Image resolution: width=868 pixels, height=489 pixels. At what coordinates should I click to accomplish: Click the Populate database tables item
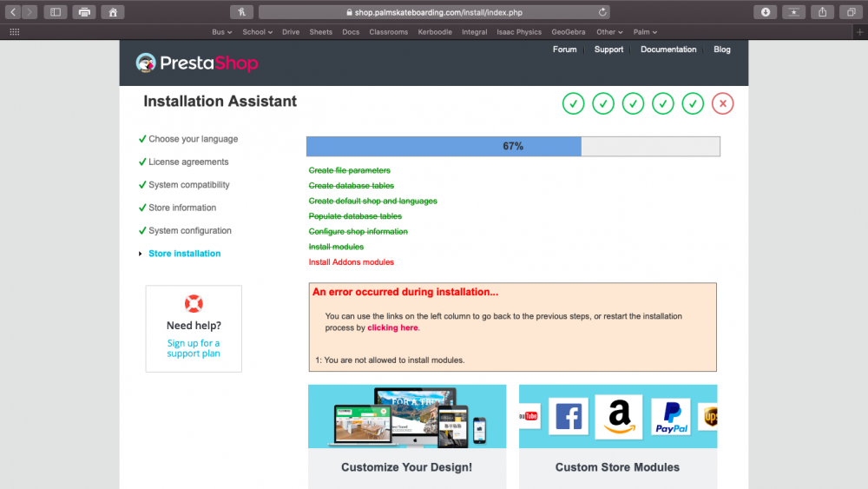coord(355,216)
